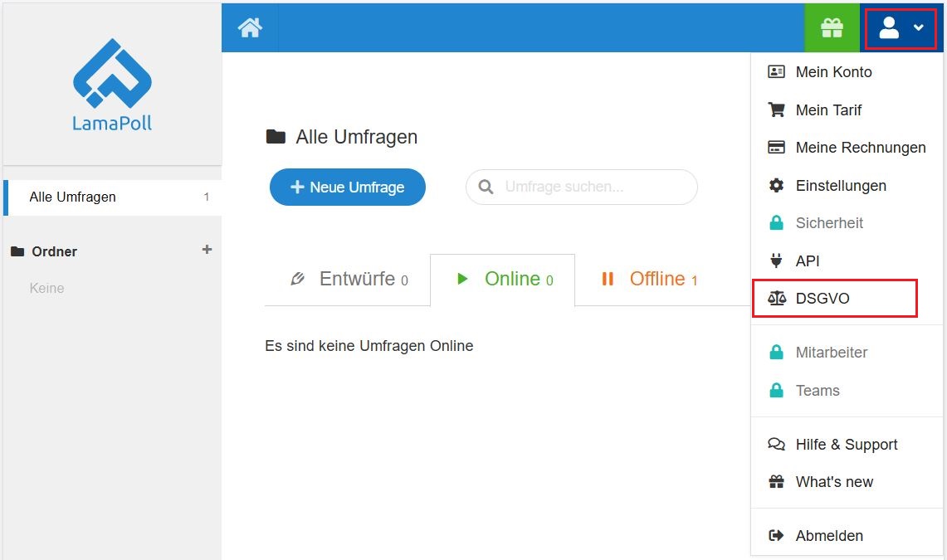Click the home icon in top bar

pos(250,27)
